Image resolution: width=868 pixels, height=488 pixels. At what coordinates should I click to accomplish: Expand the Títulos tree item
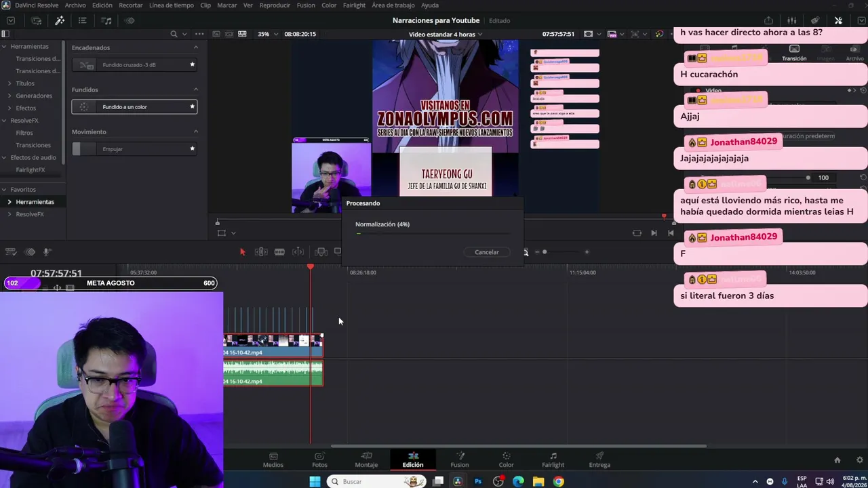coord(9,83)
